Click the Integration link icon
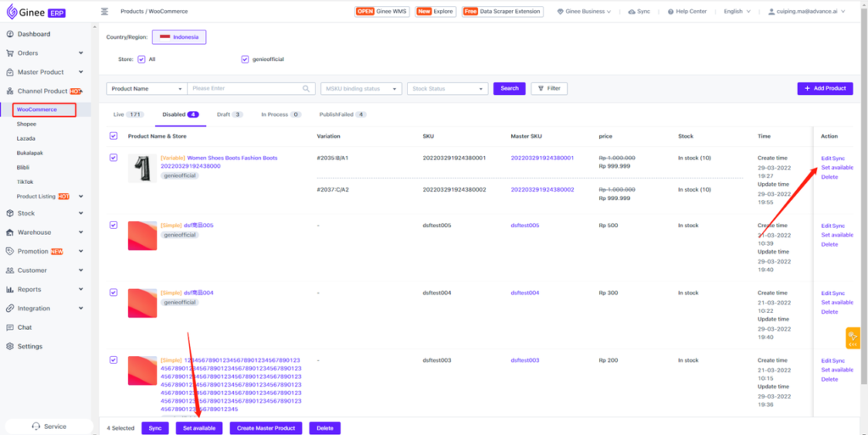Screen dimensions: 868x435 click(9, 309)
